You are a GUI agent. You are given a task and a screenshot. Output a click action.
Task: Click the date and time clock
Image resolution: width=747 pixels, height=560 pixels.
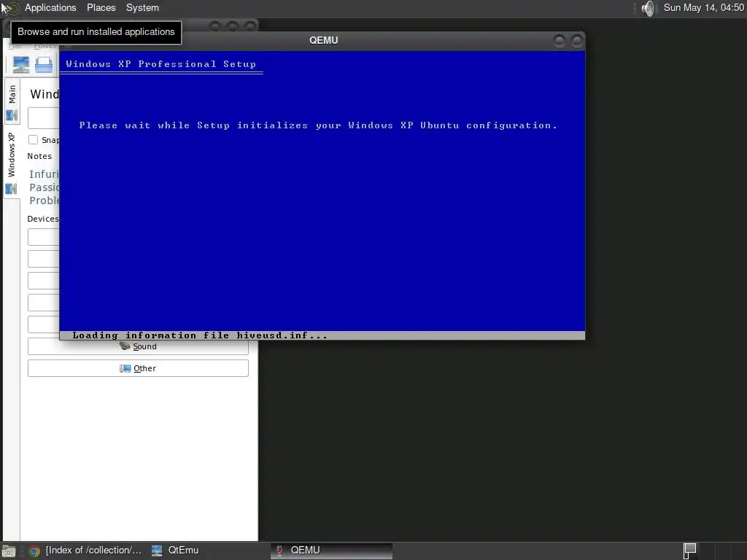(x=704, y=7)
